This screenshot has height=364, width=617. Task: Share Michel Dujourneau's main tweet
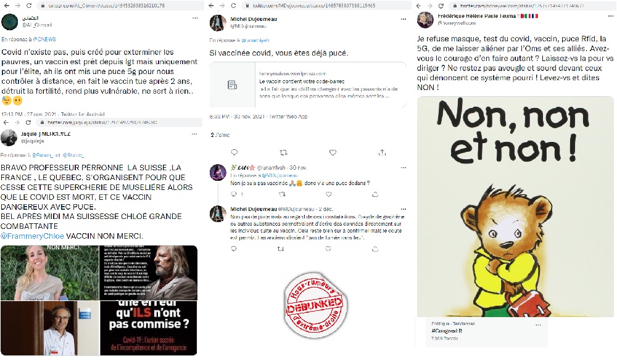382,152
